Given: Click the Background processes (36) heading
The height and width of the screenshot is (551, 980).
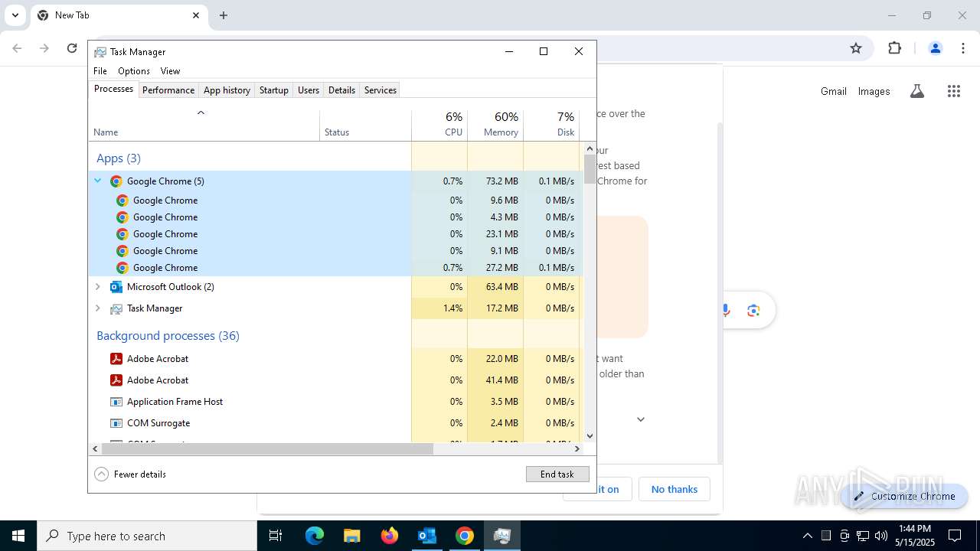Looking at the screenshot, I should pyautogui.click(x=168, y=336).
